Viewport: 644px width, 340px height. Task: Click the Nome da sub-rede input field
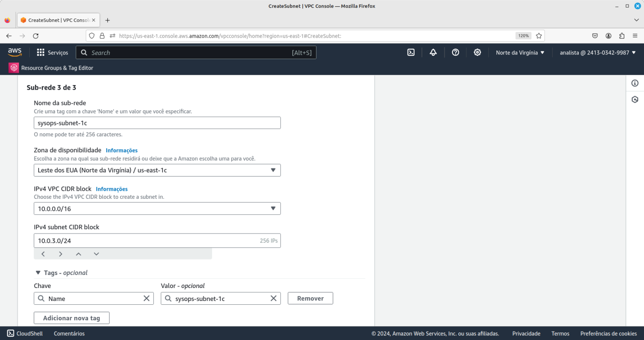157,123
